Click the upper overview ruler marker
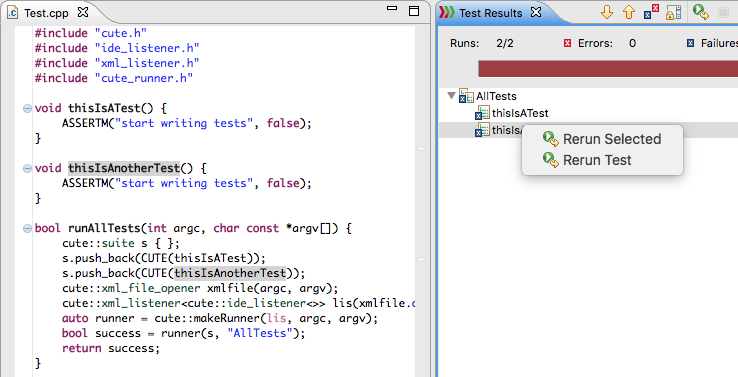 point(421,148)
